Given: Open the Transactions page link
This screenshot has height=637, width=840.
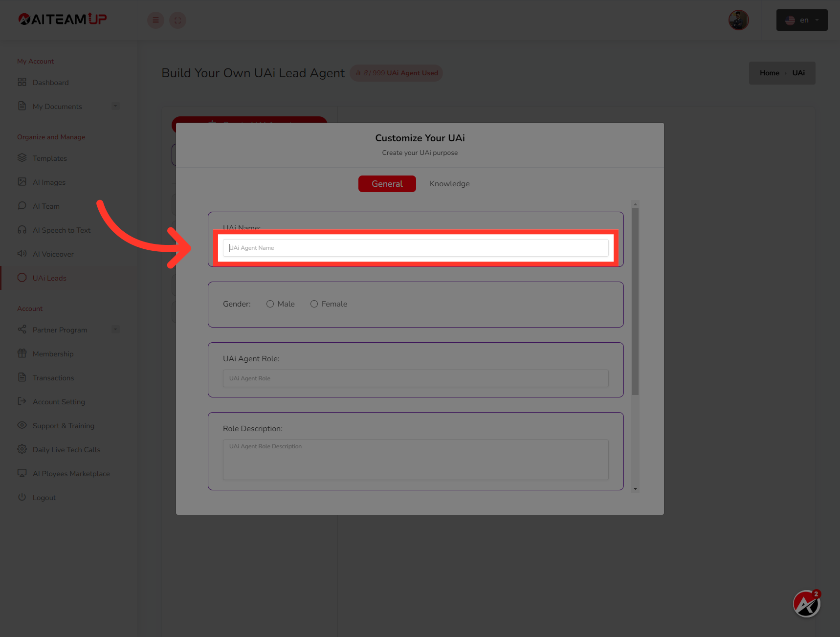Looking at the screenshot, I should click(53, 378).
